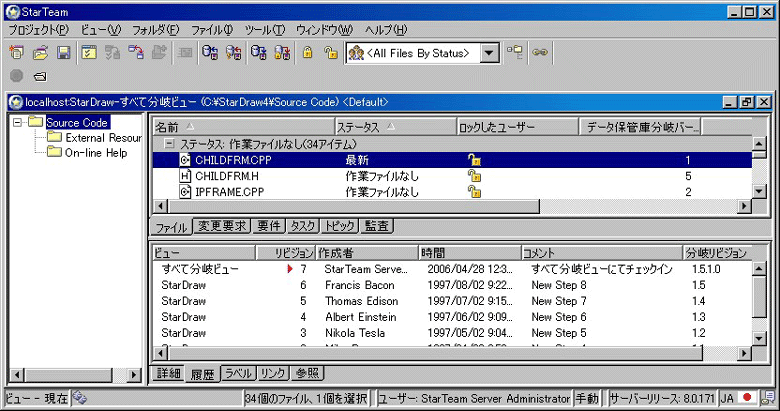
Task: Click the open padlock Unlock toolbar icon
Action: (x=330, y=52)
